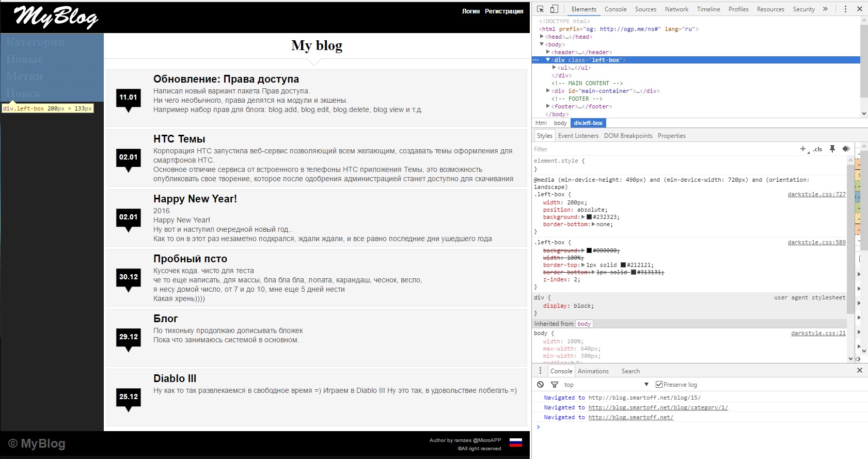Click the #232323 background color swatch
868x459 pixels.
pos(589,217)
